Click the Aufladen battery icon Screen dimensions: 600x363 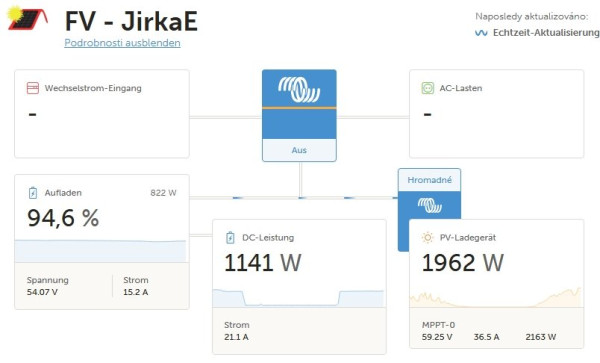pos(33,193)
